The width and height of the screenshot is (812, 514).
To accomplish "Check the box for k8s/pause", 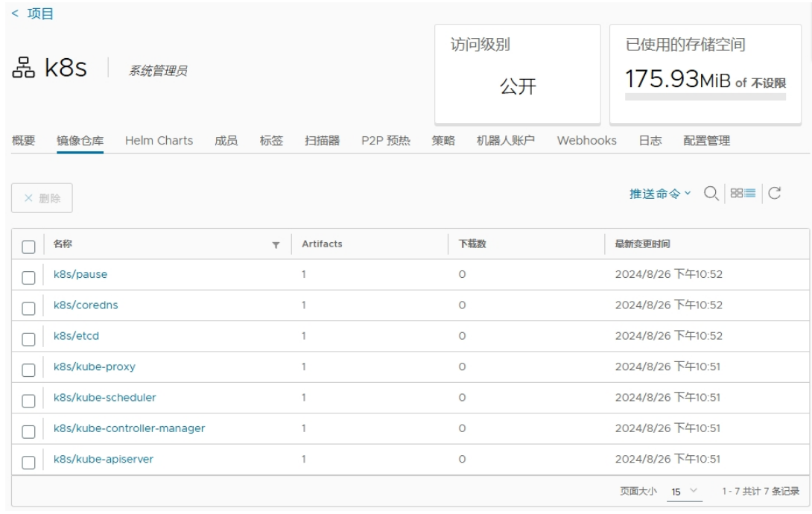I will pos(28,277).
